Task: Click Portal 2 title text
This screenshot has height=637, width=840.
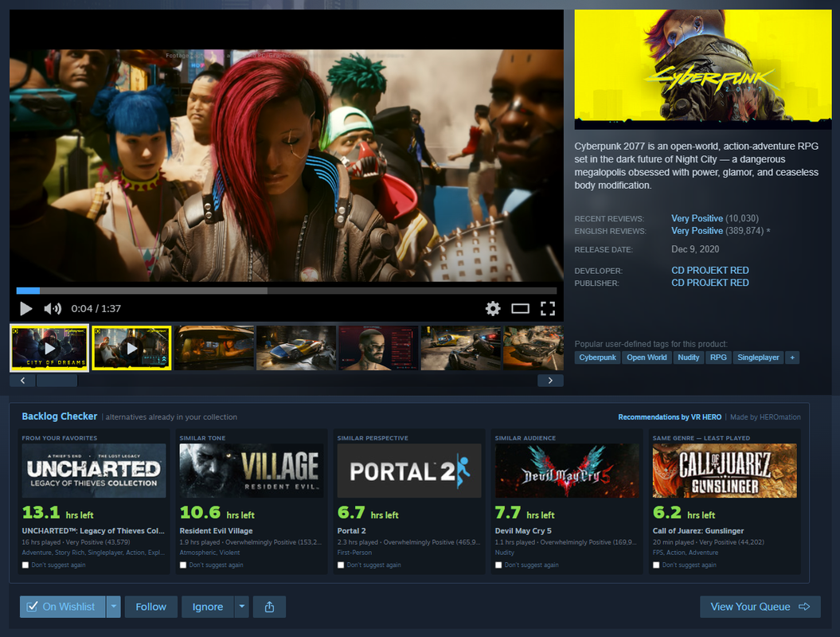Action: tap(351, 531)
